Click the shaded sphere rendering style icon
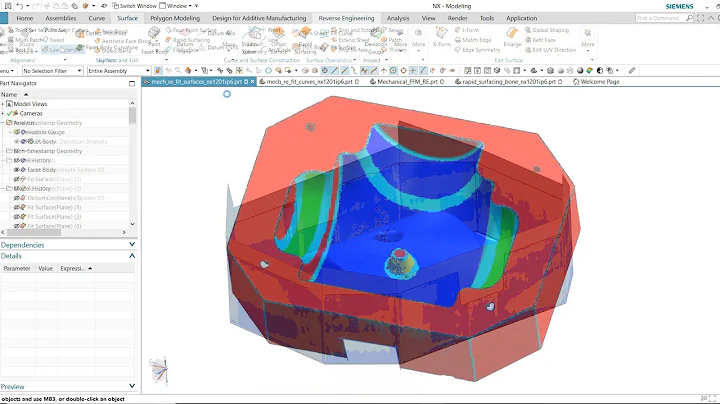The height and width of the screenshot is (404, 720). (x=580, y=71)
